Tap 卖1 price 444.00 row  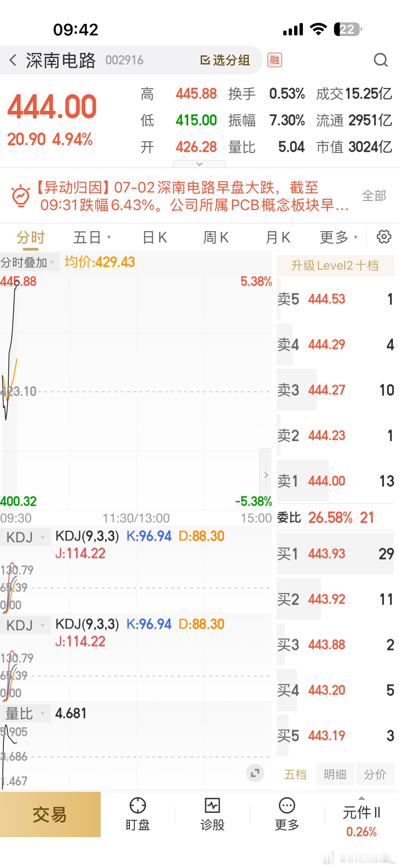click(335, 481)
